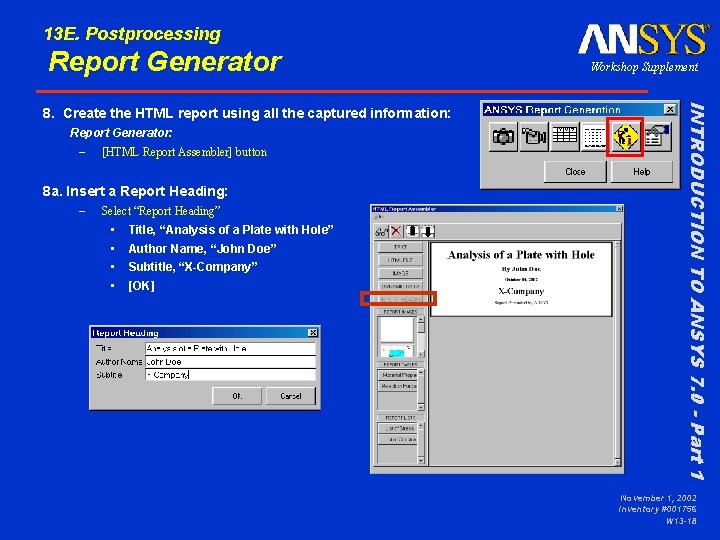Image resolution: width=720 pixels, height=540 pixels.
Task: Click report preview pane scroll up arrow
Action: coord(617,245)
